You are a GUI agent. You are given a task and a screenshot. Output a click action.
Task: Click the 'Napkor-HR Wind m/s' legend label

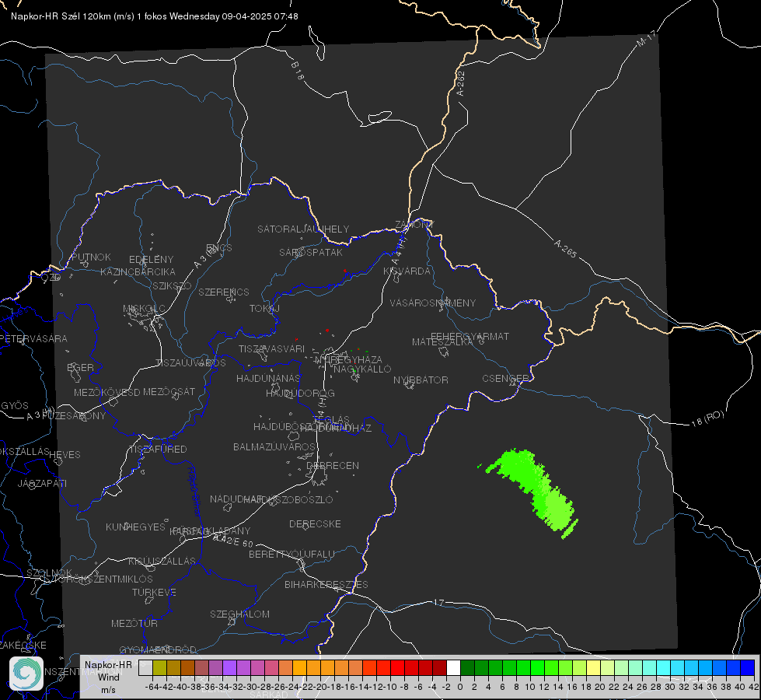click(108, 677)
